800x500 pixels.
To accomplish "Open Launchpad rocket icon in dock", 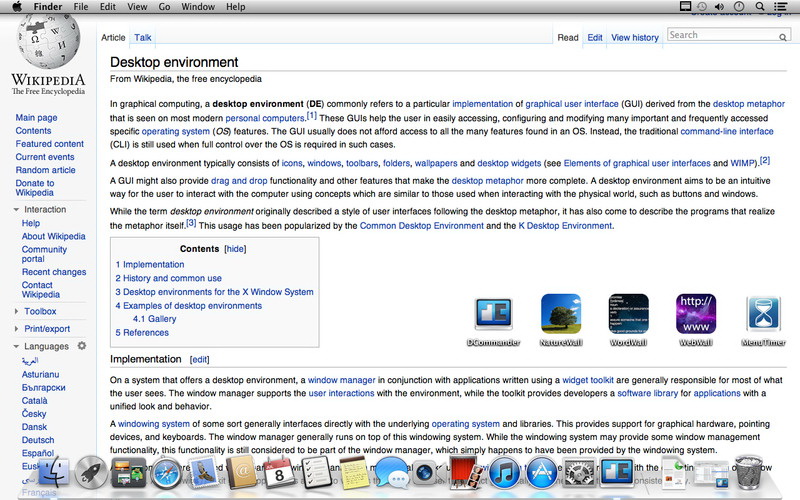I will [91, 473].
